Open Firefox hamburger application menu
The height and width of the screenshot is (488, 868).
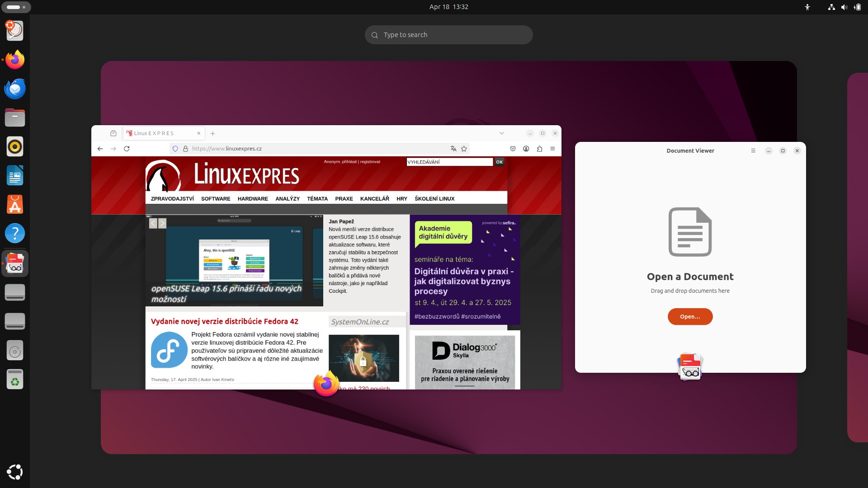pyautogui.click(x=552, y=149)
